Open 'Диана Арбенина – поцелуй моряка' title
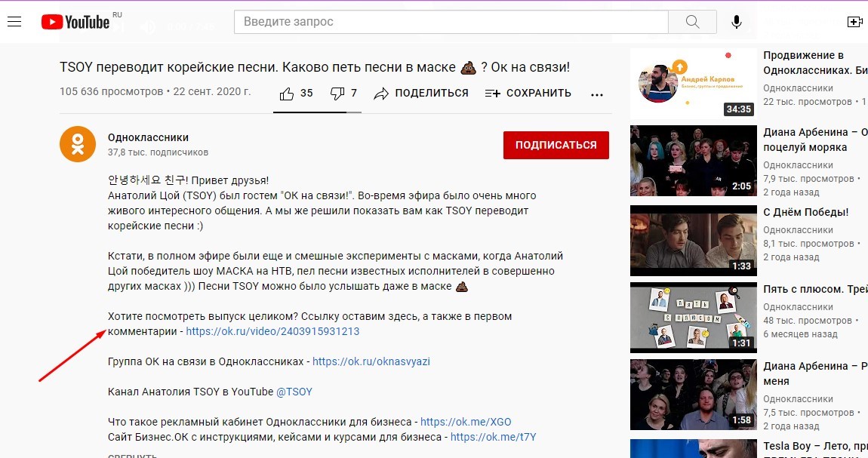Screen dimensions: 868x458 click(815, 140)
